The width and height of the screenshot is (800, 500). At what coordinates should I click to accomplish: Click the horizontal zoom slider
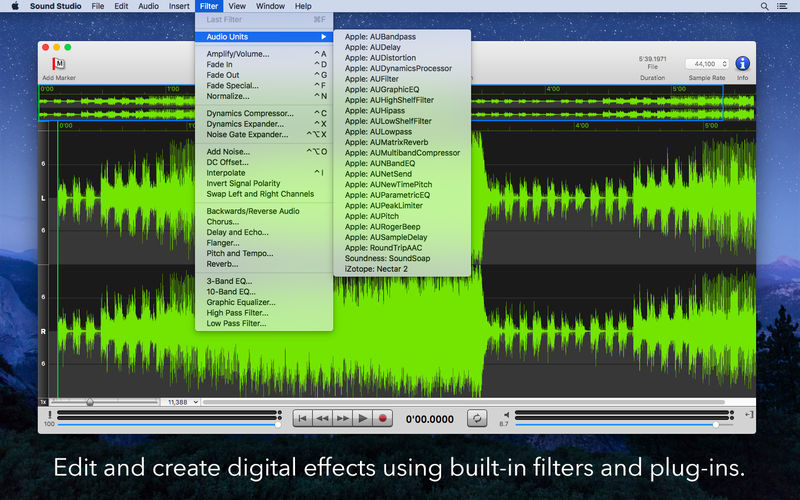[x=90, y=402]
